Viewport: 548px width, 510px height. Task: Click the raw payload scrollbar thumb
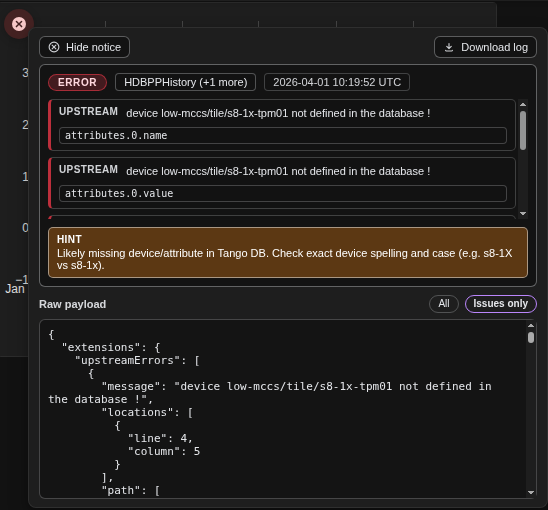click(x=531, y=338)
